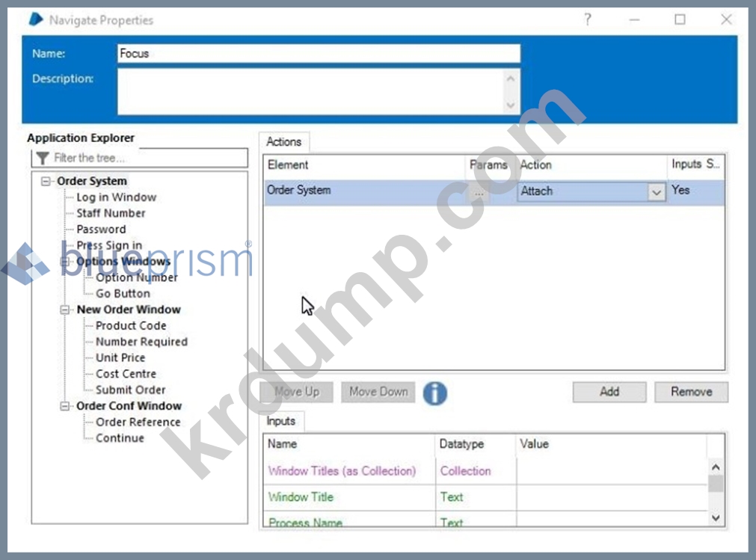
Task: Click the Window Title value cell
Action: 609,497
